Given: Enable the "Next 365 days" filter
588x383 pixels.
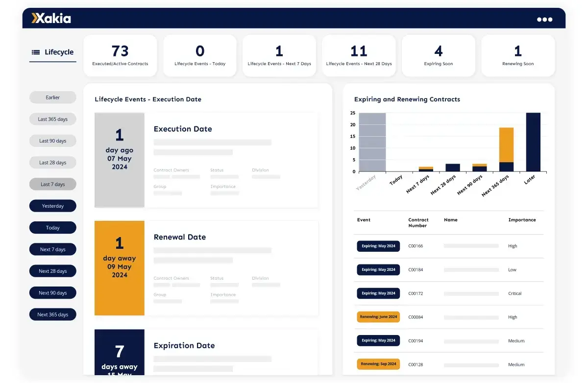Looking at the screenshot, I should point(52,314).
